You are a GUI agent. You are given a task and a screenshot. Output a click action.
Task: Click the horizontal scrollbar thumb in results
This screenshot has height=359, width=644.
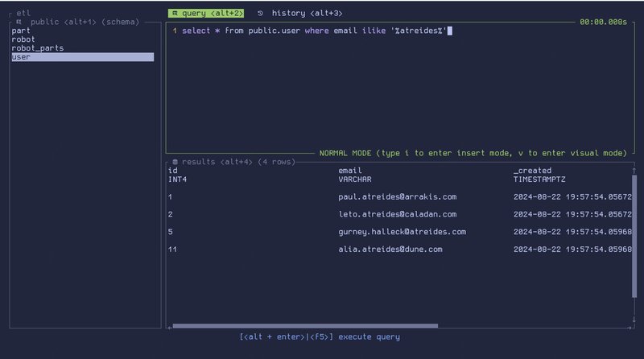pos(306,326)
